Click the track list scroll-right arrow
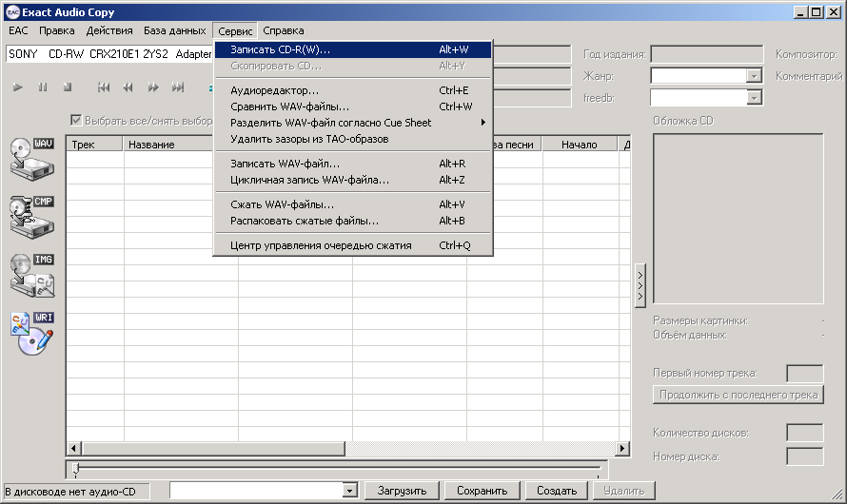847x504 pixels. click(622, 448)
